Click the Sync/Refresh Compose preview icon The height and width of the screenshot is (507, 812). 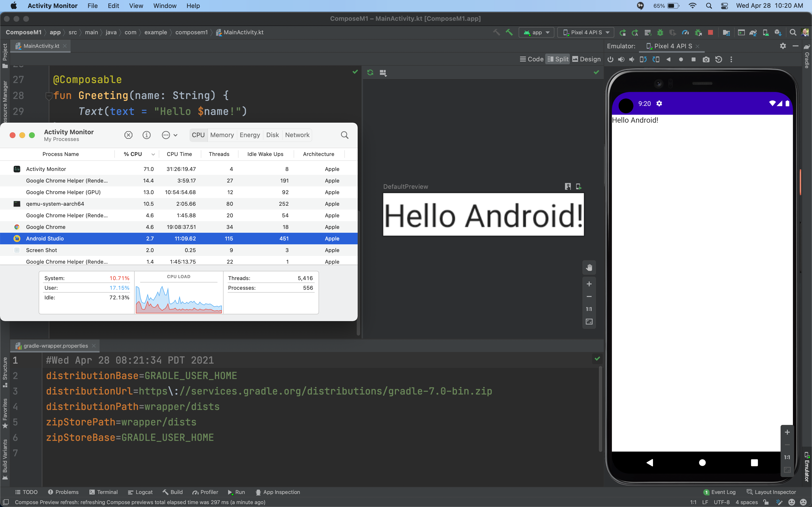click(370, 72)
